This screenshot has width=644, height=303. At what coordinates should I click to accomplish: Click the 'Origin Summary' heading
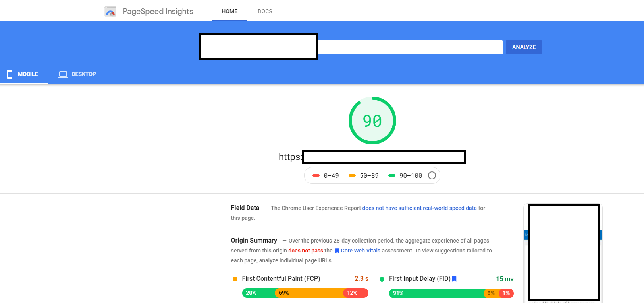(x=254, y=240)
